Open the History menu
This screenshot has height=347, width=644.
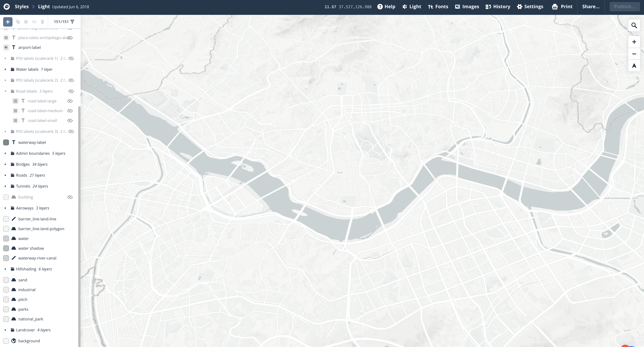pos(498,7)
